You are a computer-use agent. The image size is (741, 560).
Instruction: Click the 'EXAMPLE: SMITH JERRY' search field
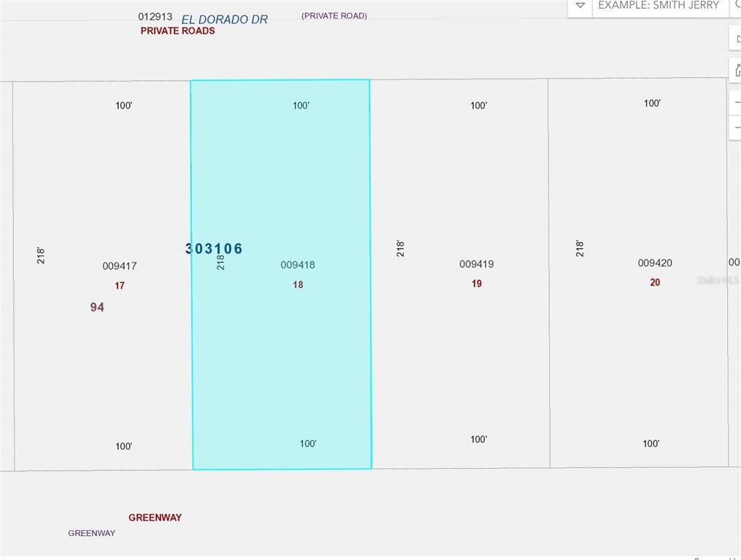(658, 6)
